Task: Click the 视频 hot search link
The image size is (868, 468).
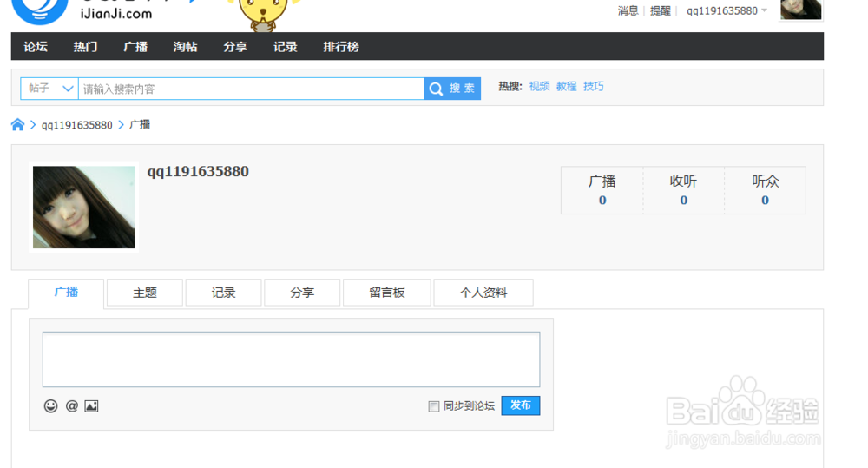Action: 539,87
